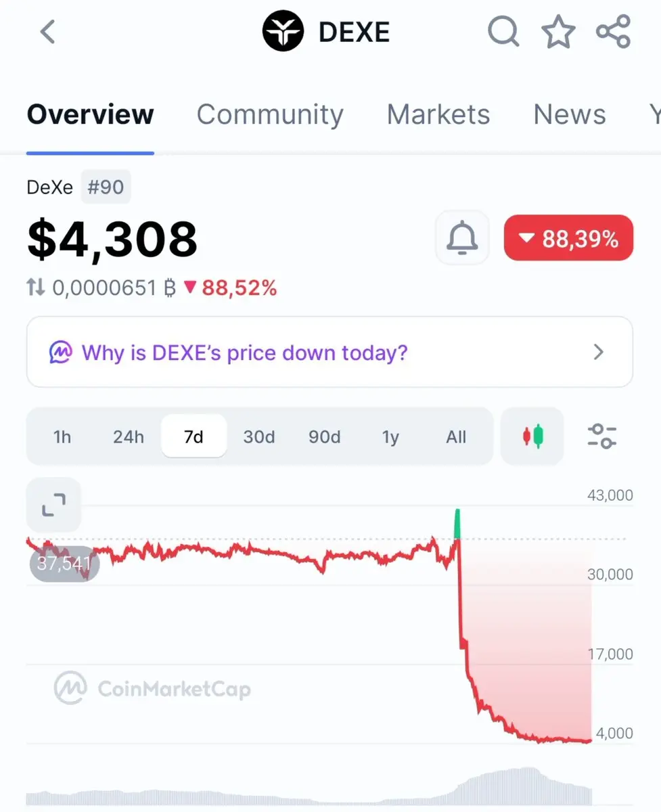Choose the 90d time range
661x812 pixels.
click(x=325, y=437)
